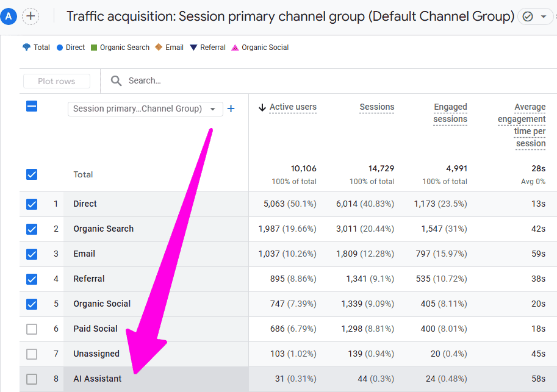Image resolution: width=557 pixels, height=392 pixels.
Task: Sort by Engaged sessions column header
Action: point(450,113)
